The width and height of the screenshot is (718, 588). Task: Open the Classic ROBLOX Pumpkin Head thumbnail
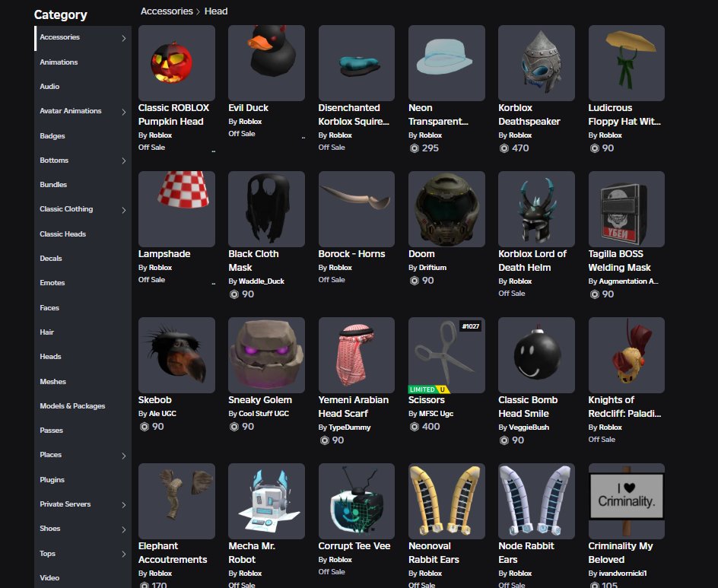click(x=176, y=62)
